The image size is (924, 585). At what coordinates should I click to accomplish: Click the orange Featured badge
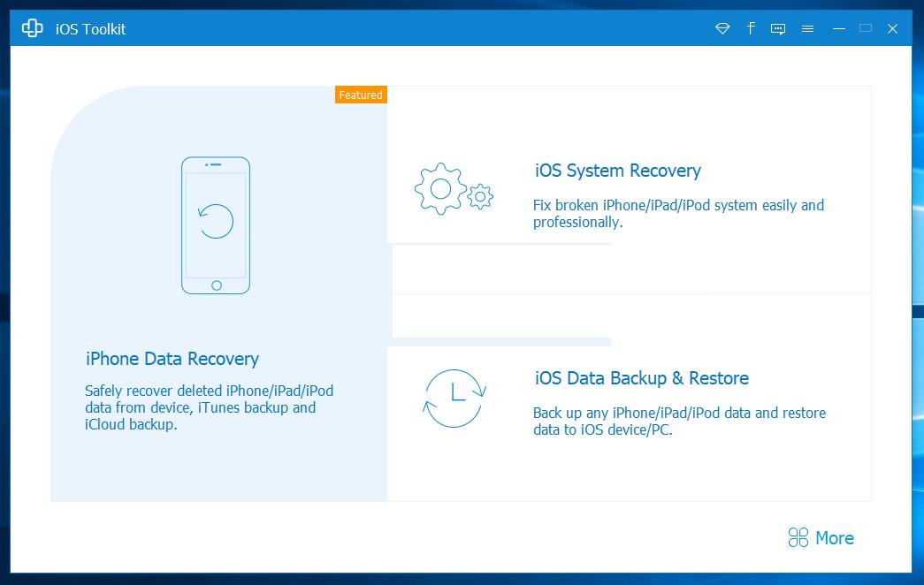[361, 95]
